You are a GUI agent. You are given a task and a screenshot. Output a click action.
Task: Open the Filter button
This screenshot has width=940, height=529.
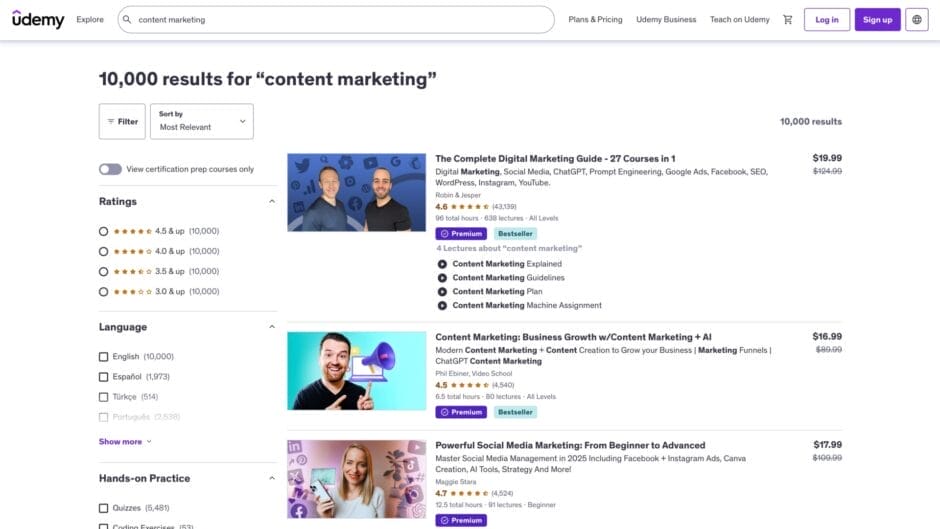point(122,121)
